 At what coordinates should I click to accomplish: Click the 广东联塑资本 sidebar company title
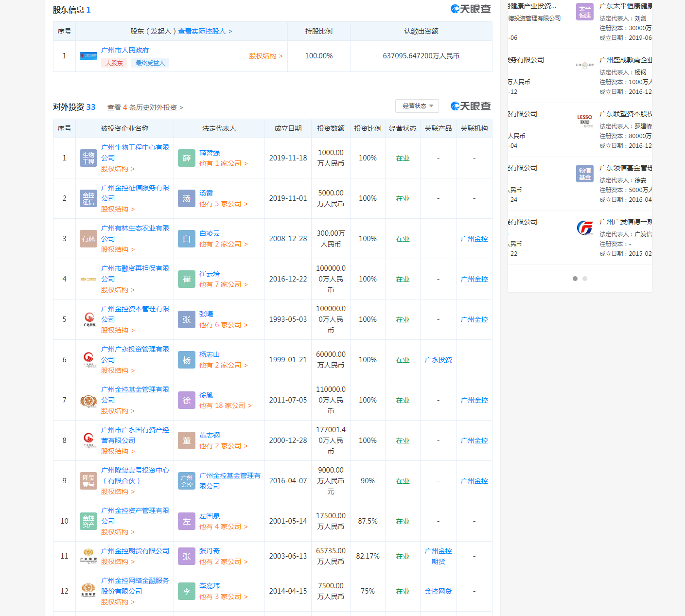pos(626,114)
